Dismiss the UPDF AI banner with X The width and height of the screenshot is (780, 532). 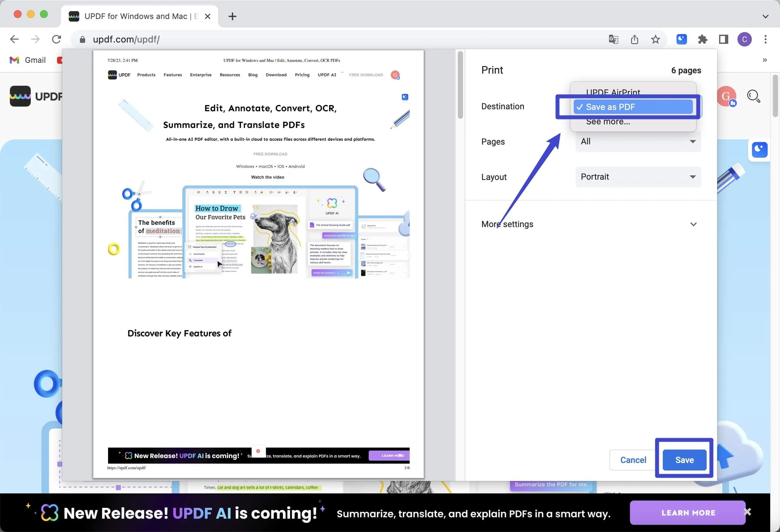(x=748, y=511)
